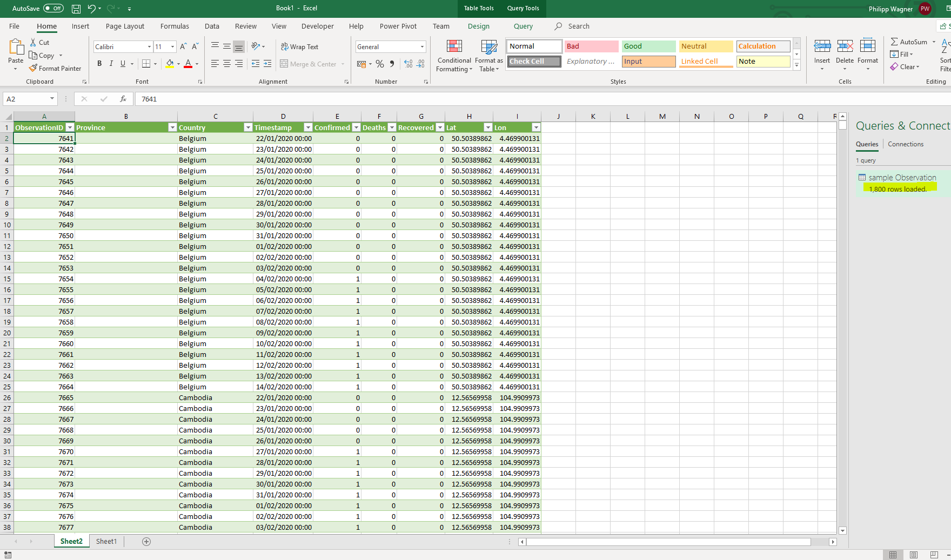Select the Format Painter brush
This screenshot has width=951, height=560.
point(33,68)
